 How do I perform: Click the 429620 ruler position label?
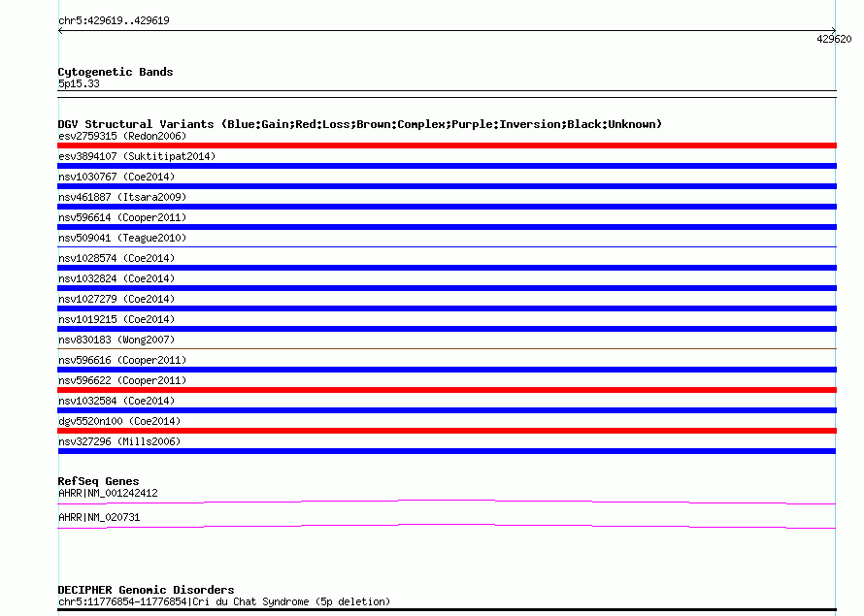[x=834, y=39]
